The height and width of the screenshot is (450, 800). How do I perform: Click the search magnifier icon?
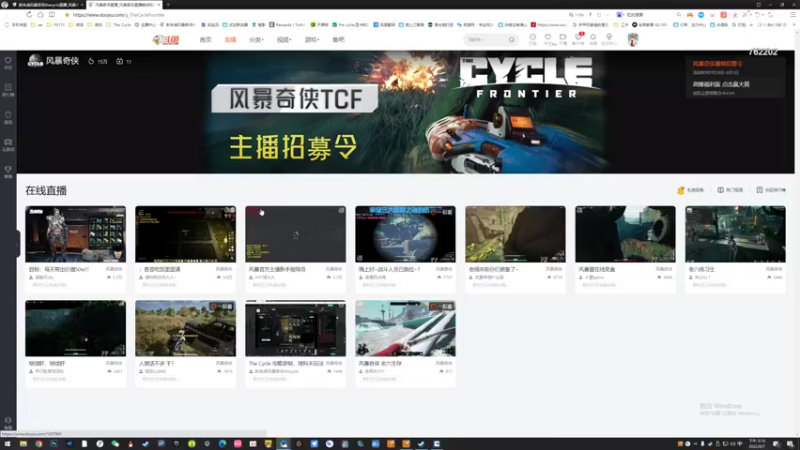coord(512,40)
